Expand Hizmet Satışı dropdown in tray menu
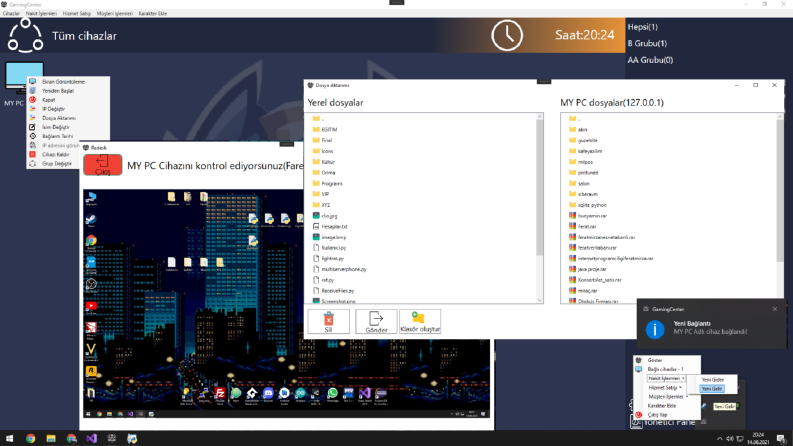 tap(665, 387)
